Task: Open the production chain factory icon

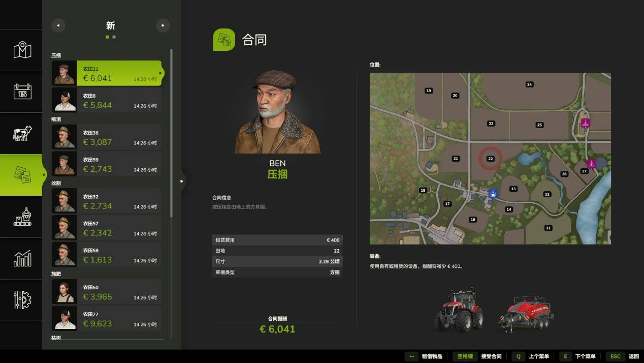Action: tap(22, 217)
